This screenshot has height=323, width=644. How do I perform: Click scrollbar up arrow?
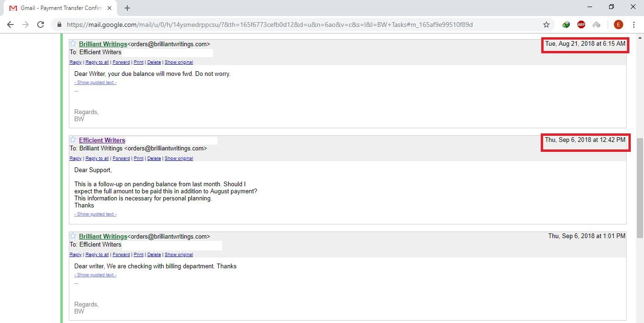pyautogui.click(x=640, y=38)
